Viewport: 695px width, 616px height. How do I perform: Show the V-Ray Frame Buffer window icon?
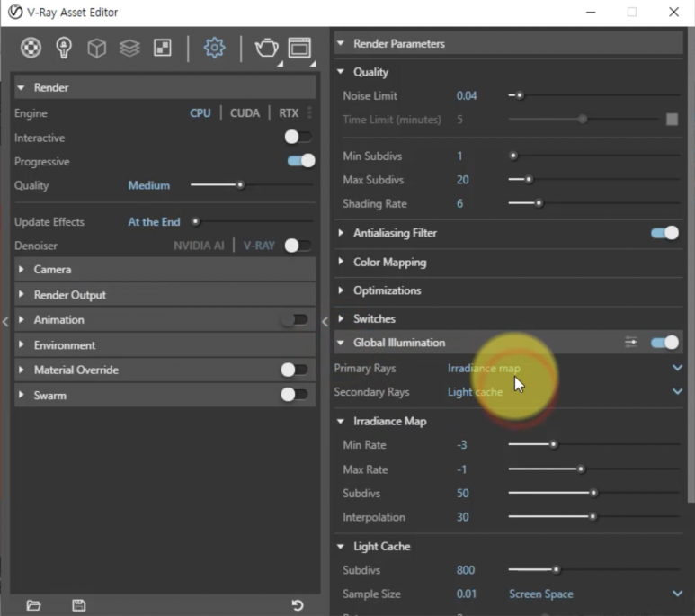point(299,48)
